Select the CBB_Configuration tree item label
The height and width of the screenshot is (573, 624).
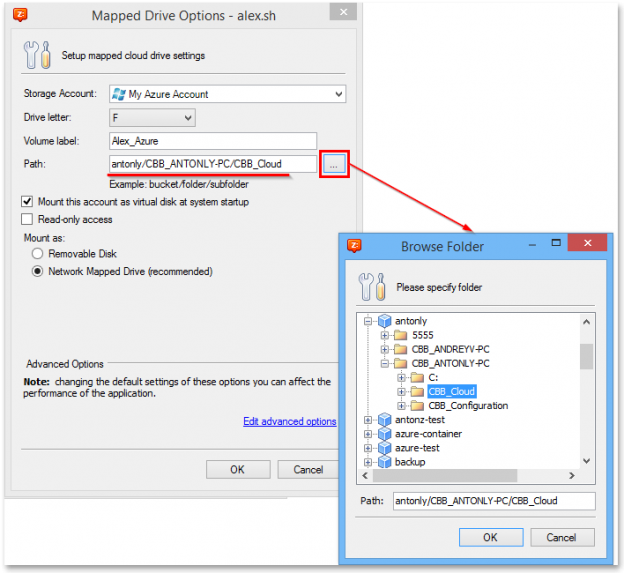pos(468,405)
